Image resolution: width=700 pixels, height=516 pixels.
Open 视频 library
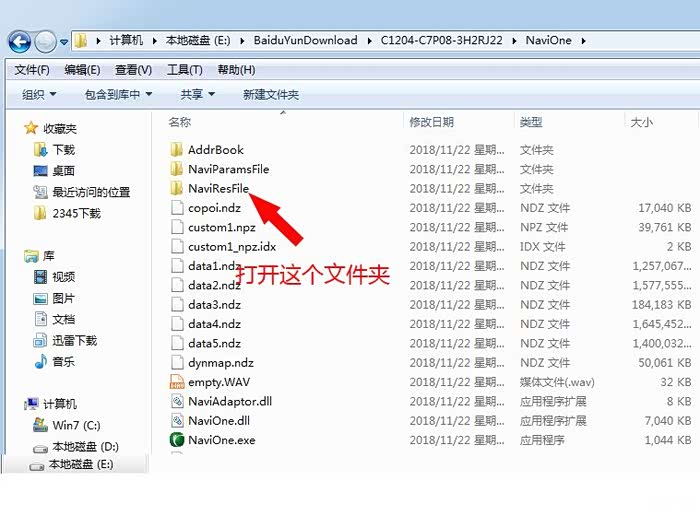(63, 277)
